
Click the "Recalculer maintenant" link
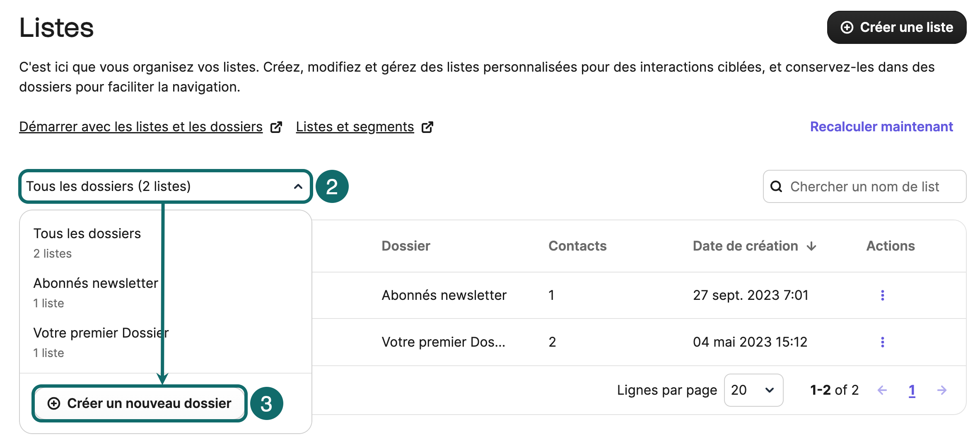881,127
